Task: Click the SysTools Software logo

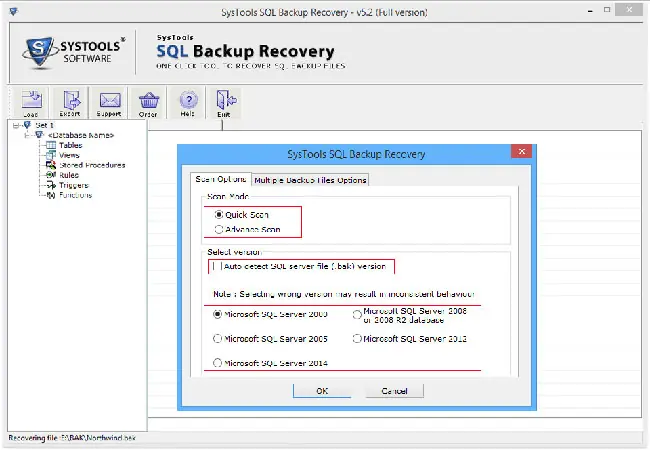Action: point(74,52)
